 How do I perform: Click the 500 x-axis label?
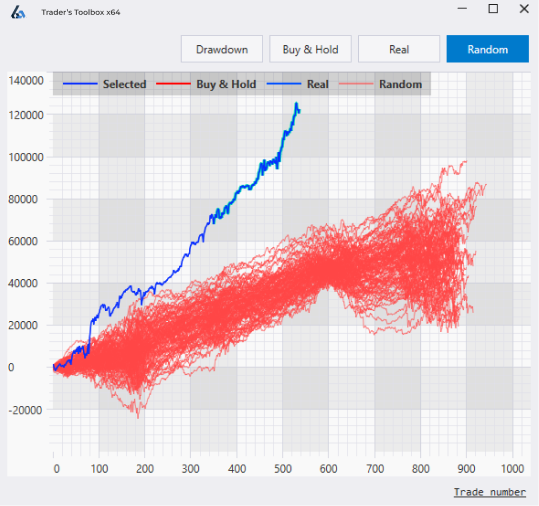(x=283, y=469)
